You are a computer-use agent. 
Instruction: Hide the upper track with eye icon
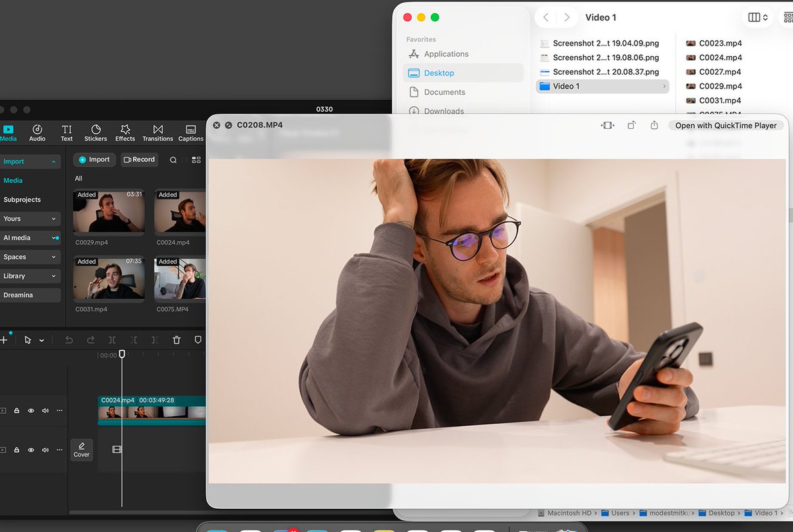[31, 411]
